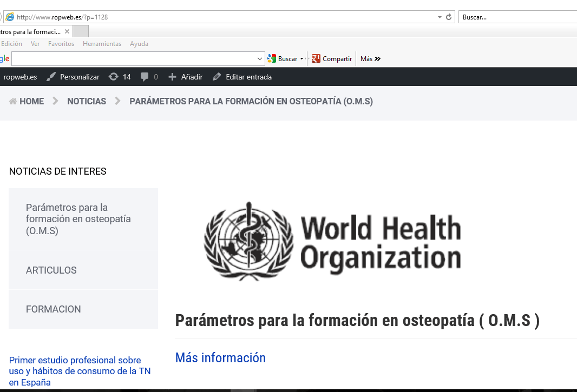
Task: Click the Google toolbar Buscar button
Action: (x=282, y=59)
